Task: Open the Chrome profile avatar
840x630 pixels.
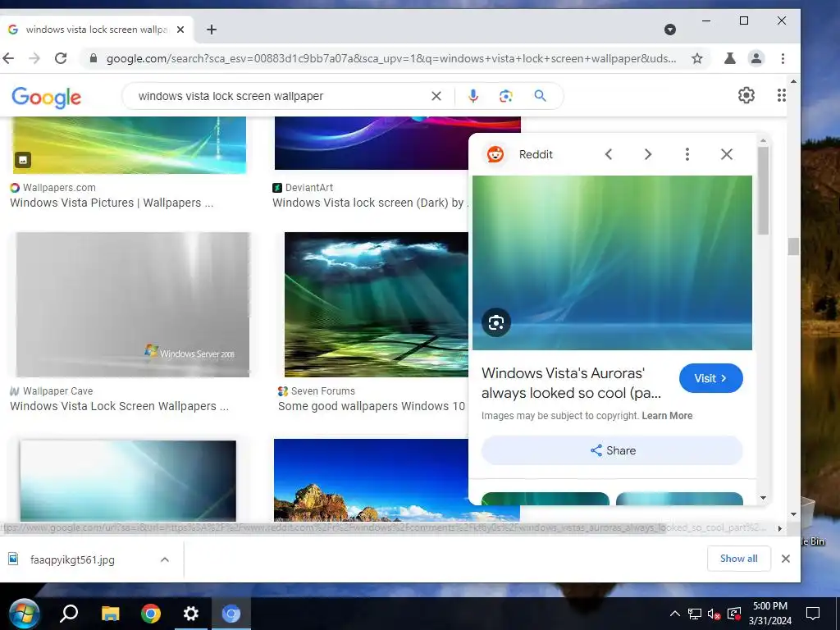Action: click(x=756, y=58)
